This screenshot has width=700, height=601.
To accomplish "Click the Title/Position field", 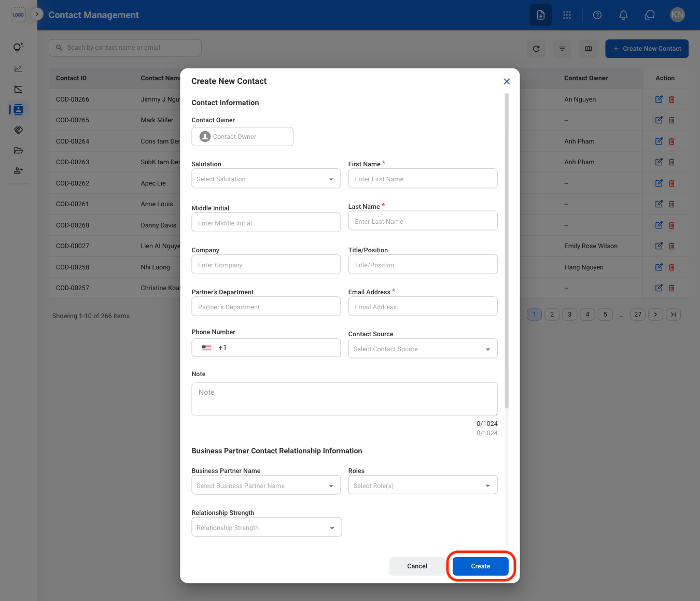I will (423, 265).
